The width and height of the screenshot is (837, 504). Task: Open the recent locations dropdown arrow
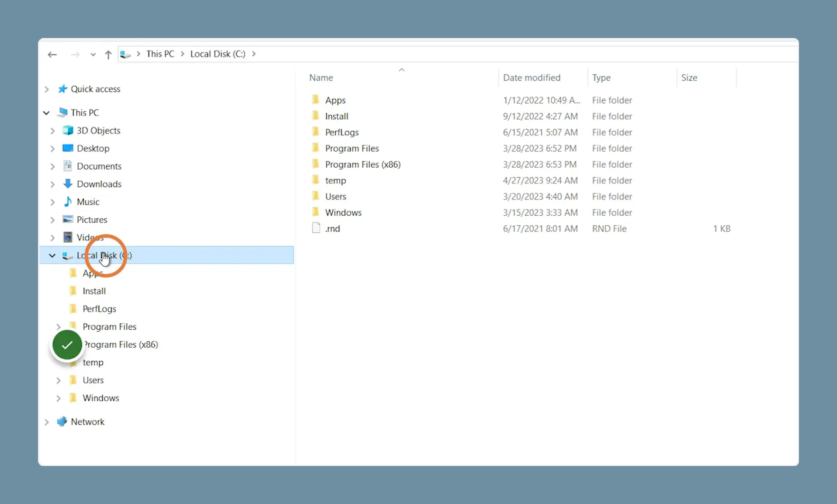(93, 54)
